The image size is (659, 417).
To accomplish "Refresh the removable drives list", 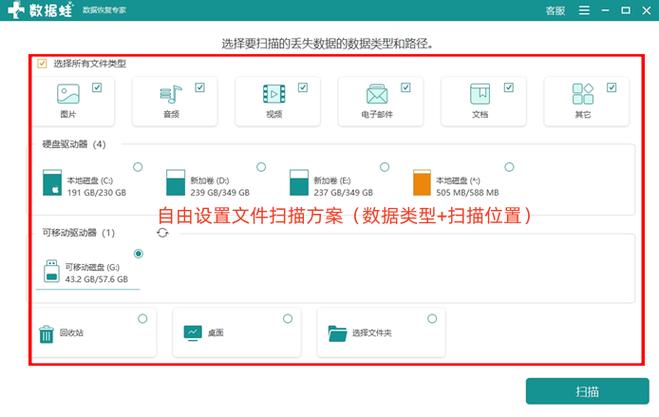I will 162,232.
